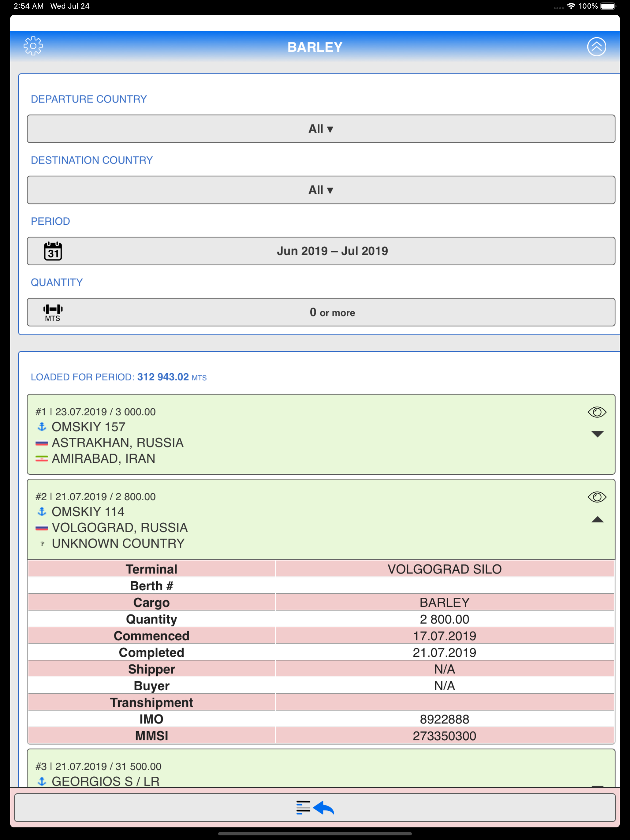The height and width of the screenshot is (840, 630).
Task: Click anchor icon beside GEORGIOS S / LR
Action: pos(42,782)
